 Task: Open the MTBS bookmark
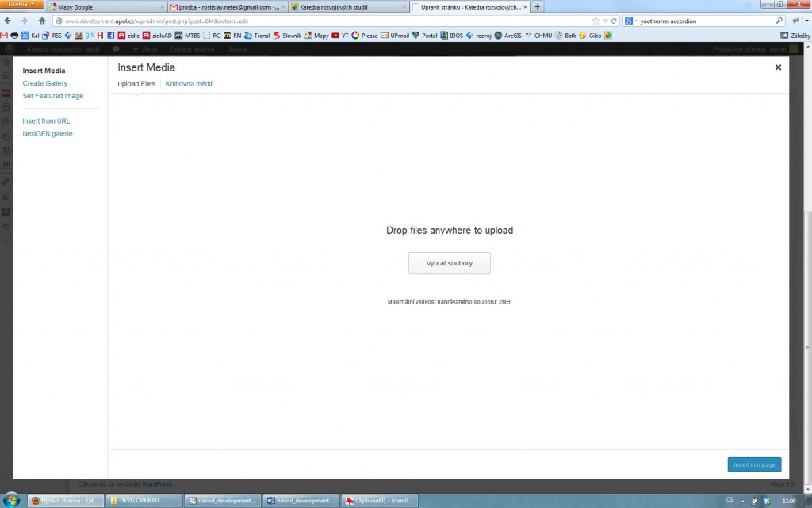pyautogui.click(x=187, y=35)
